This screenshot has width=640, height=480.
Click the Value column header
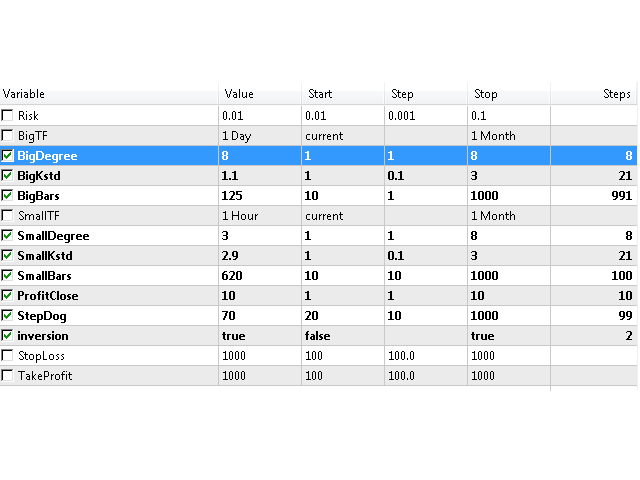coord(258,94)
